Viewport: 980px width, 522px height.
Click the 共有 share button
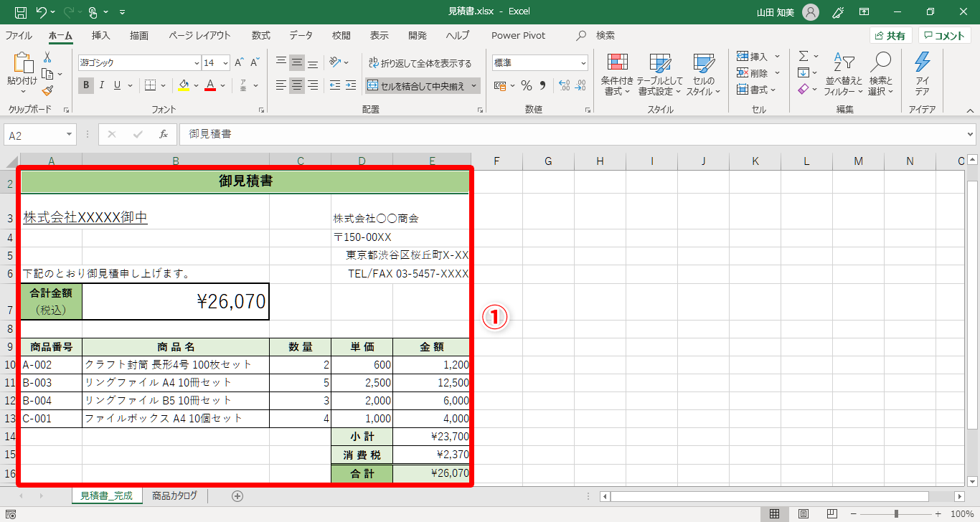890,36
